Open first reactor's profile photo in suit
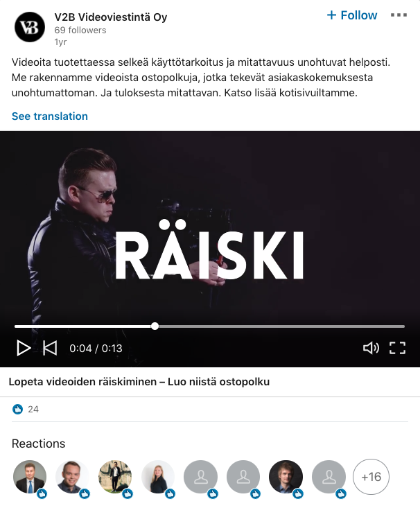This screenshot has height=508, width=420. [30, 477]
